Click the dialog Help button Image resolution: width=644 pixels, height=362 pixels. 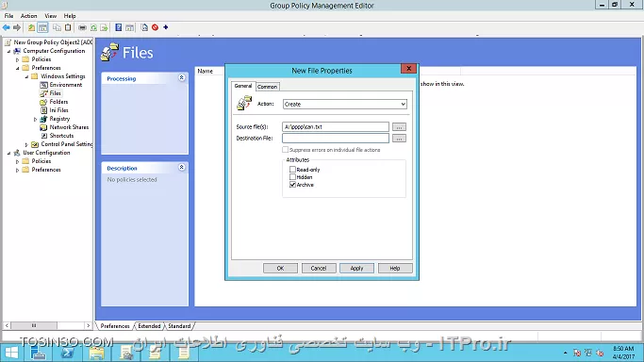click(395, 268)
